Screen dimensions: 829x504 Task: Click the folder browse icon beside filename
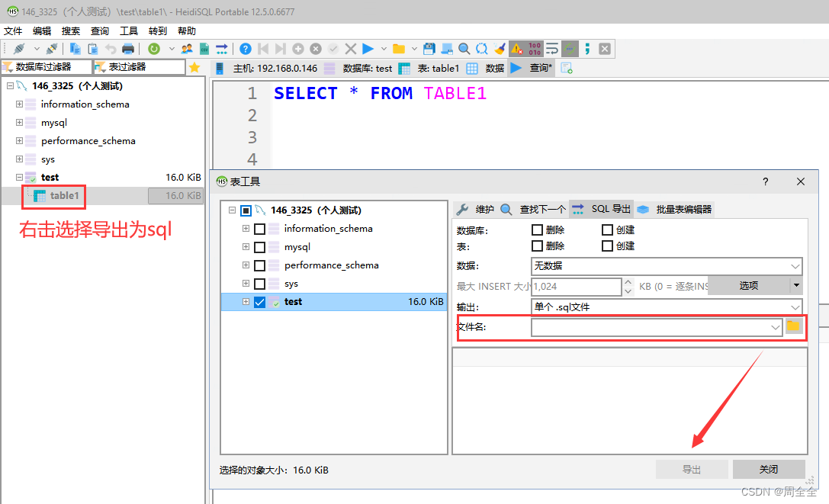tap(793, 326)
